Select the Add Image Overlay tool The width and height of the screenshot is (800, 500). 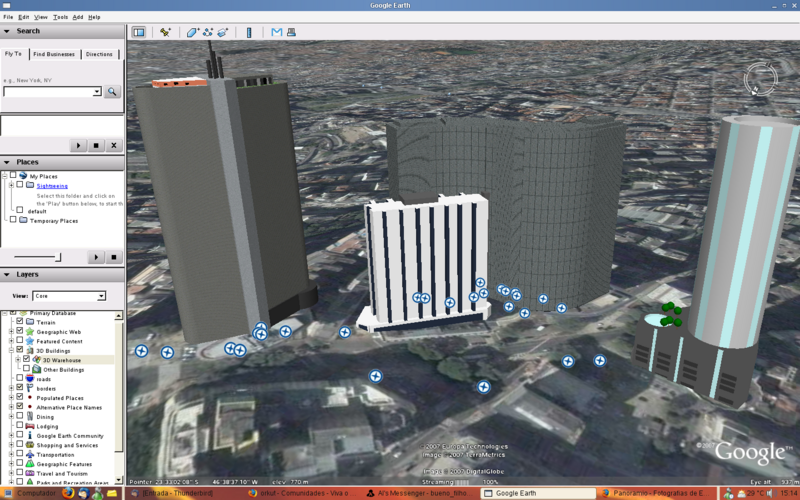pos(222,32)
